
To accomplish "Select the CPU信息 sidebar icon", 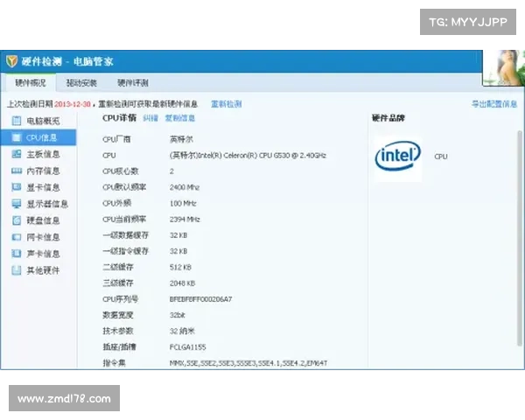I will pyautogui.click(x=17, y=137).
